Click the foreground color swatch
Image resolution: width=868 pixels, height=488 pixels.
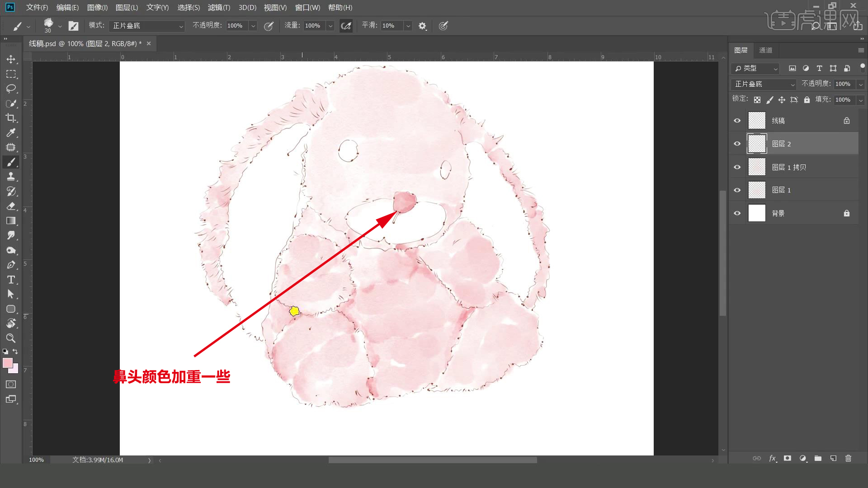pos(7,362)
